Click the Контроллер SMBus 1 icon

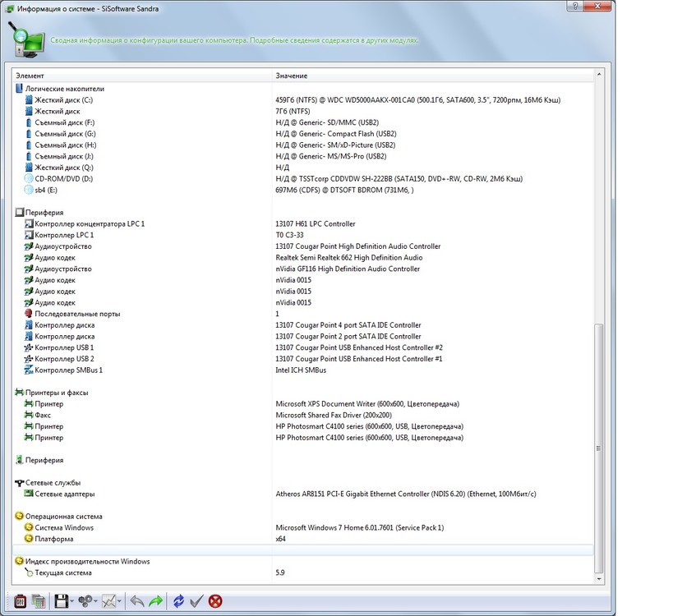[29, 370]
